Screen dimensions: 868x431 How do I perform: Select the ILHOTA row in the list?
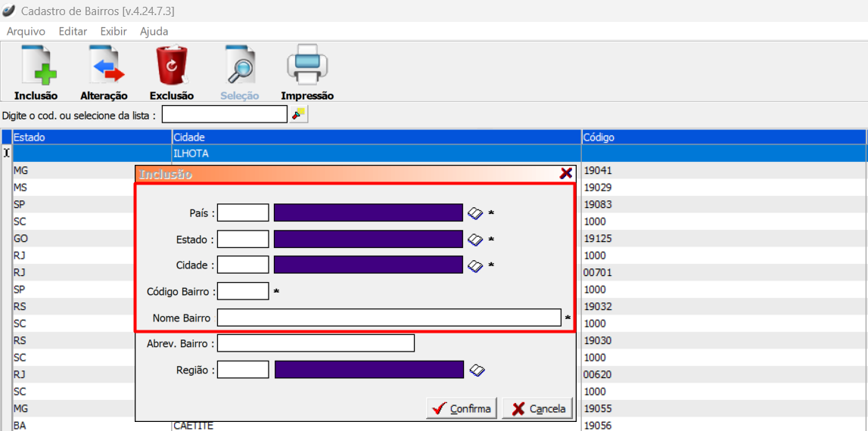tap(375, 153)
